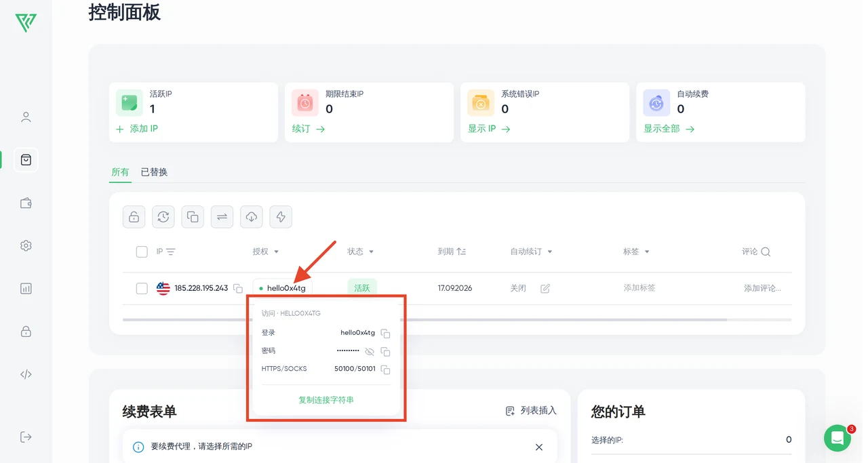Click the 列表插入 button
868x463 pixels.
click(531, 411)
